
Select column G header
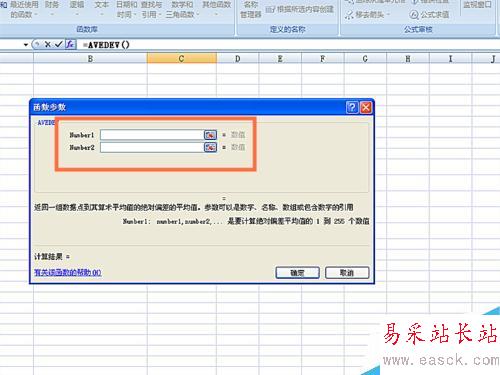click(365, 59)
